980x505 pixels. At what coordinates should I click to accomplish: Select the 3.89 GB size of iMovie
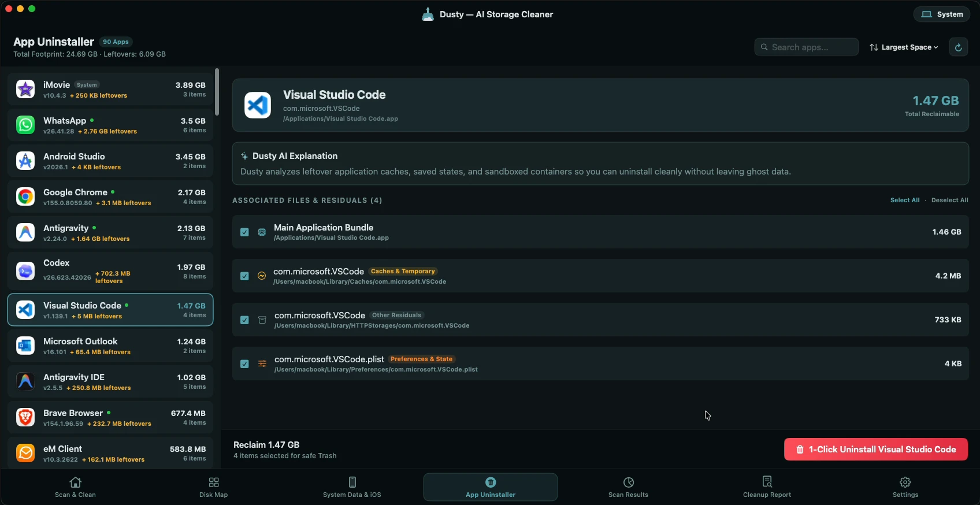coord(191,85)
